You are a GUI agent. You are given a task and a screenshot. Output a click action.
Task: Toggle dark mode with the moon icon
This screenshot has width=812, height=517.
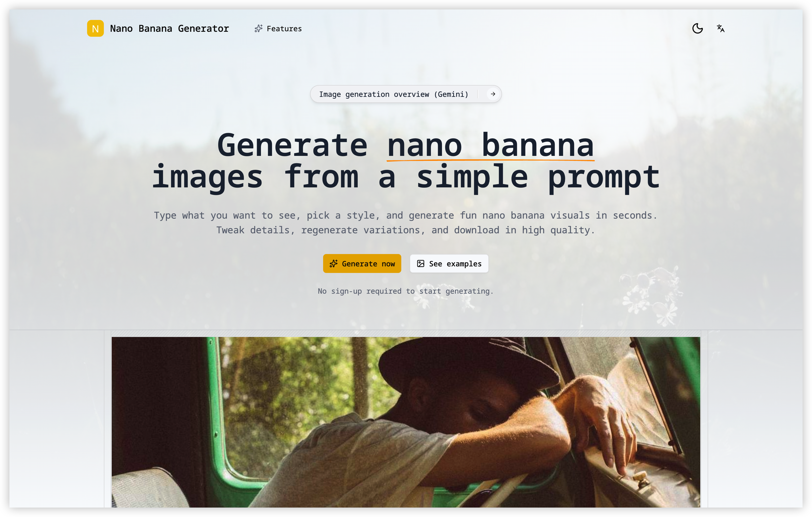[697, 28]
